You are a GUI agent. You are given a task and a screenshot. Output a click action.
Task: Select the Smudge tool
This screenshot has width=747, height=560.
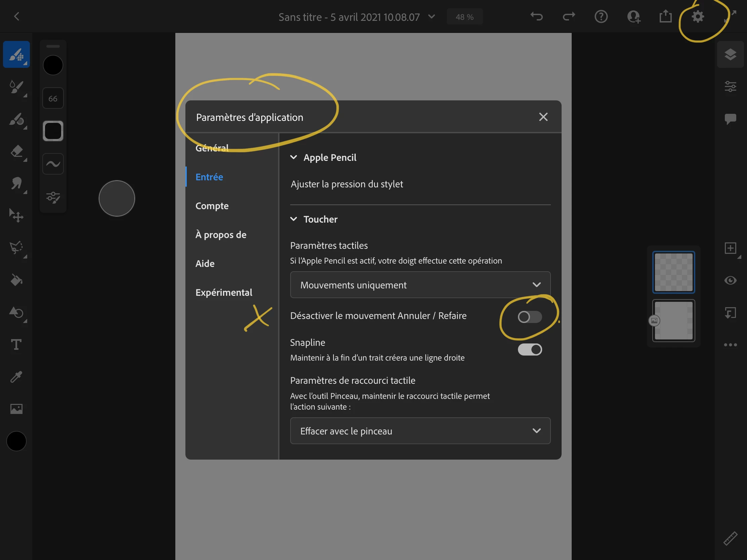[16, 184]
